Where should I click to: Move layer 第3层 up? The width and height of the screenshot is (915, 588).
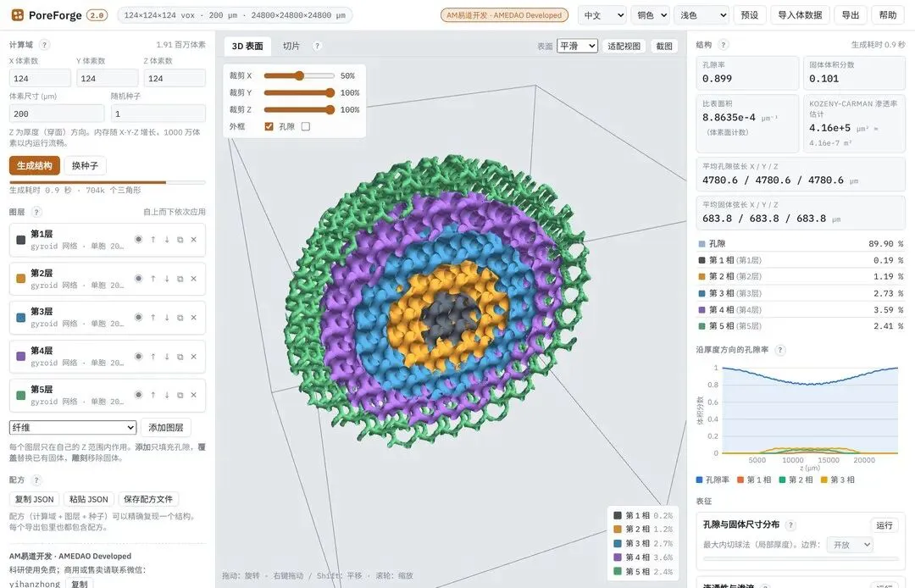152,318
